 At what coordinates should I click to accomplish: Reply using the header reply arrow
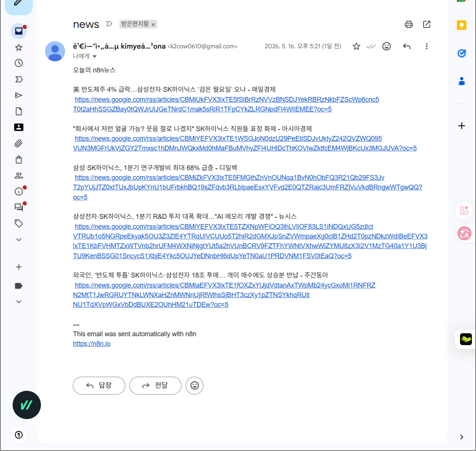(407, 46)
